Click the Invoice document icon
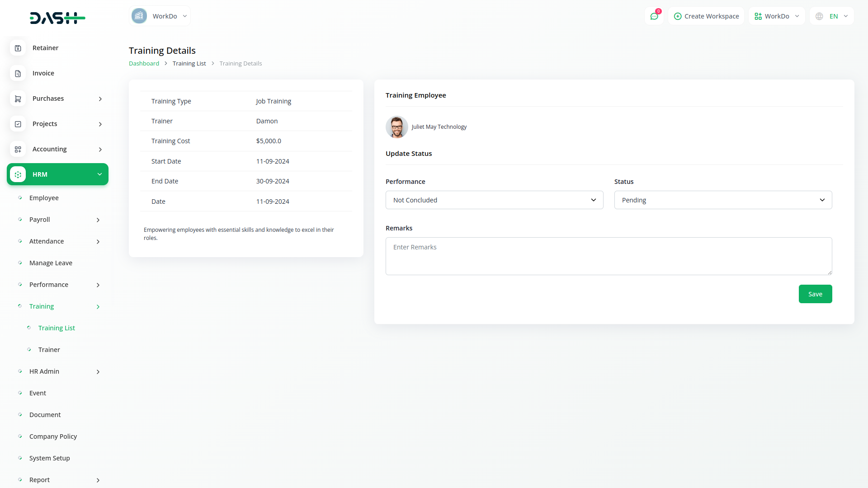The image size is (868, 488). [x=18, y=73]
